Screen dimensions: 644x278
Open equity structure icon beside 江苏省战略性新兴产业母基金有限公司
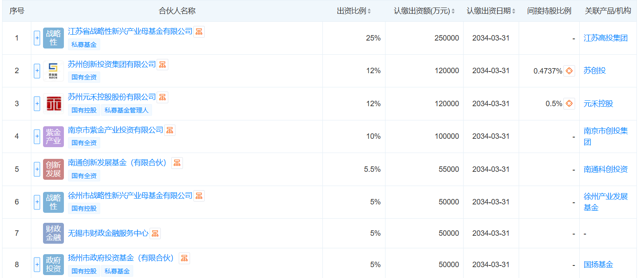click(x=199, y=32)
